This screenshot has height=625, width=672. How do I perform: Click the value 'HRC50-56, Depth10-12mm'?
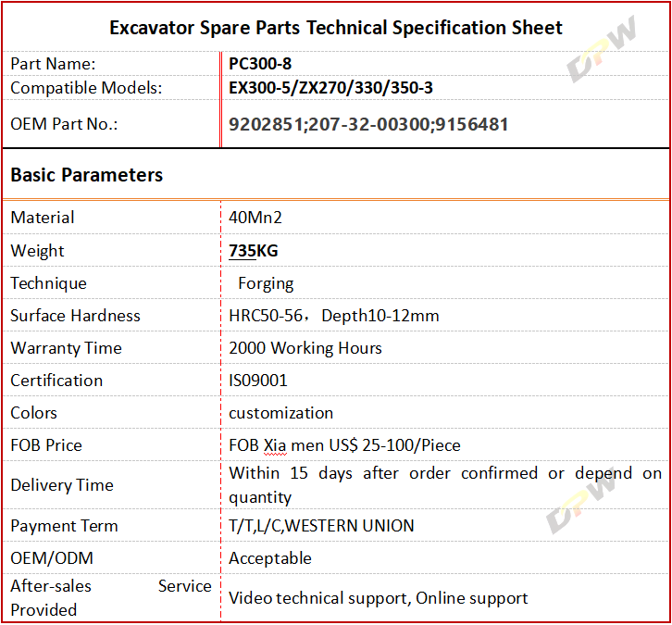[334, 316]
